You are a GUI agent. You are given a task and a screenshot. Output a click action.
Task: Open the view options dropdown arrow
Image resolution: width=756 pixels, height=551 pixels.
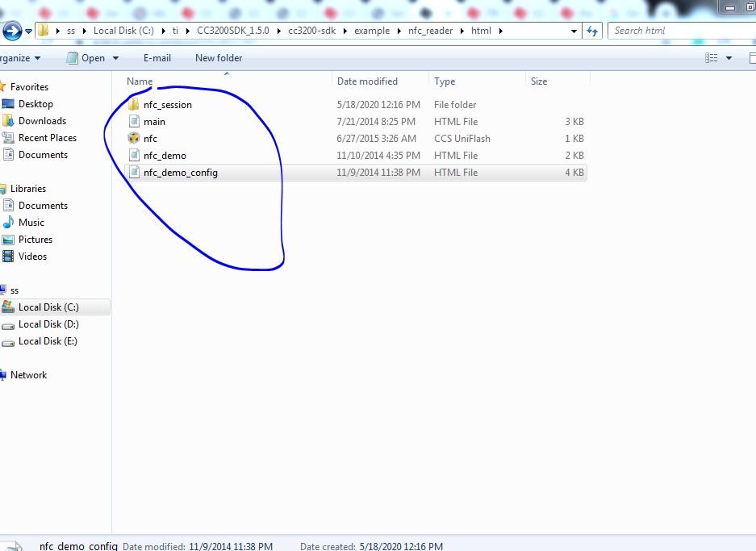(729, 58)
